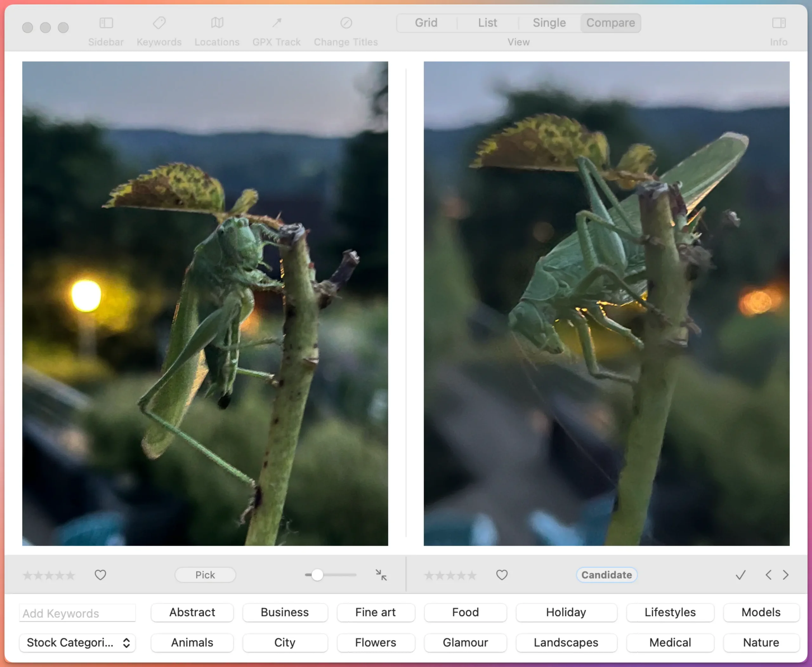
Task: Toggle the Sidebar panel icon
Action: [106, 23]
